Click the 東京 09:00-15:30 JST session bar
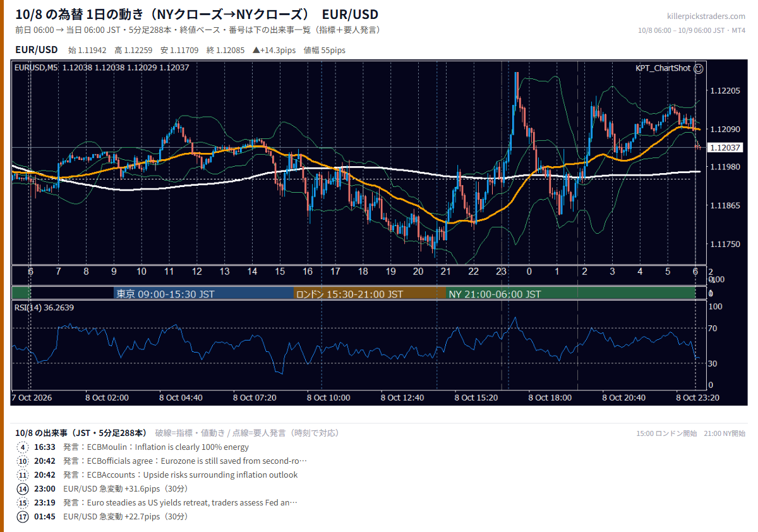The image size is (758, 532). pos(204,294)
